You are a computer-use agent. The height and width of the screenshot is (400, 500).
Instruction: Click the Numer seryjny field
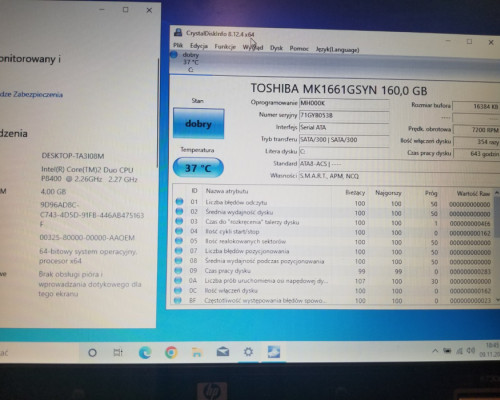coord(344,116)
